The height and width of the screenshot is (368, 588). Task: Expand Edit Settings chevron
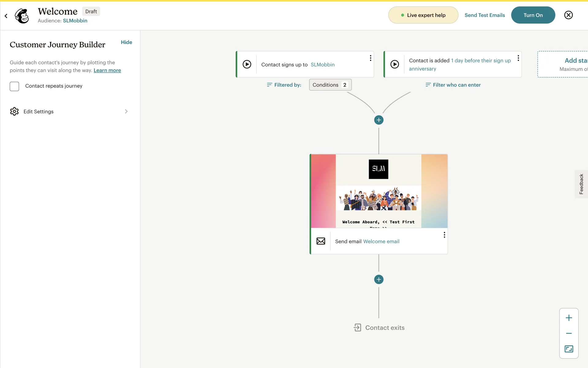coord(126,111)
